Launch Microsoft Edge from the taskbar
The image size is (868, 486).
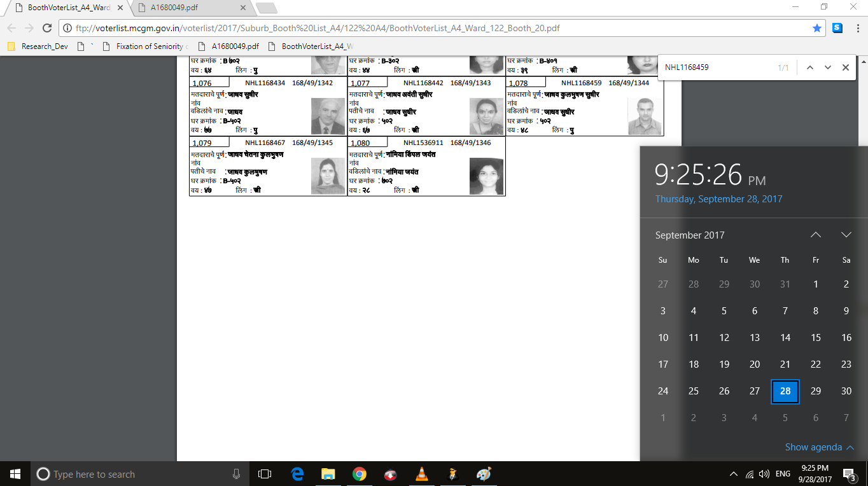pos(297,474)
